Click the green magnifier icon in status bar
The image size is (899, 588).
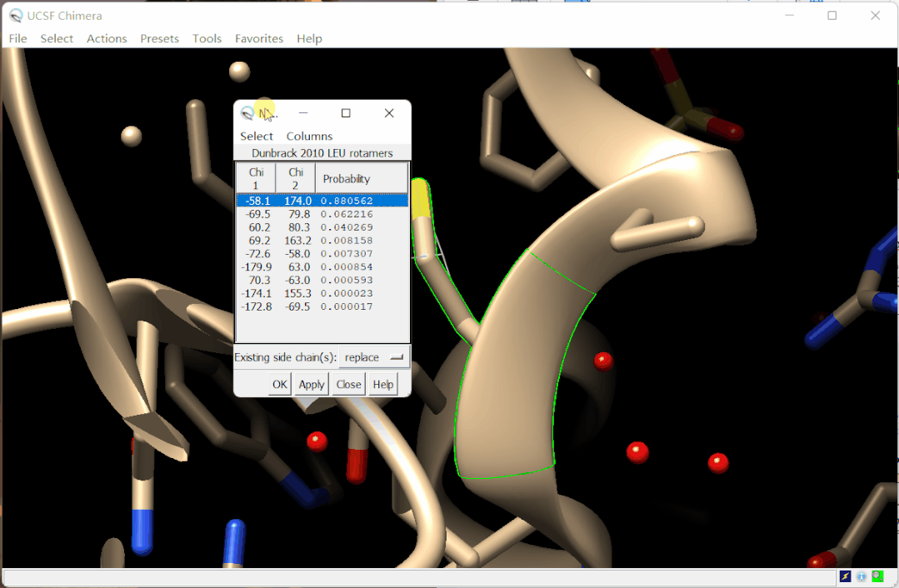[877, 576]
